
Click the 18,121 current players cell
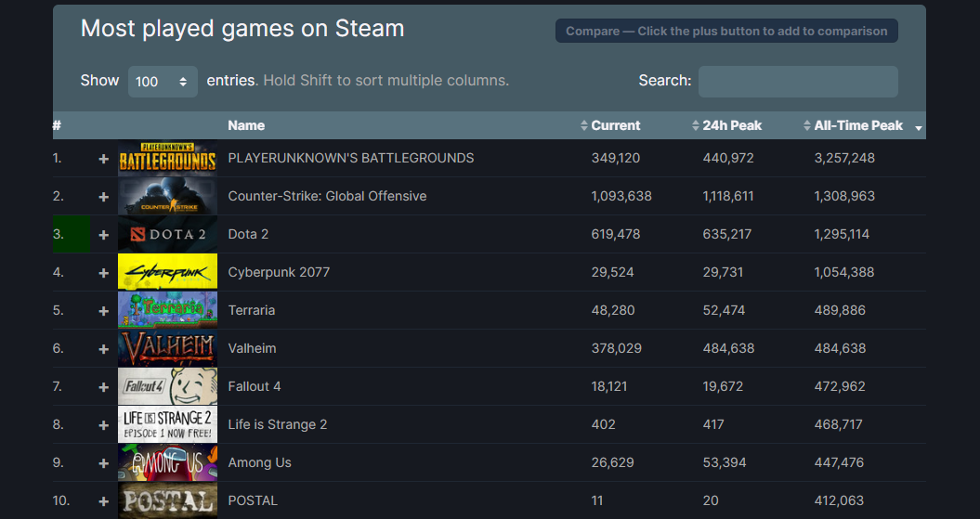610,386
